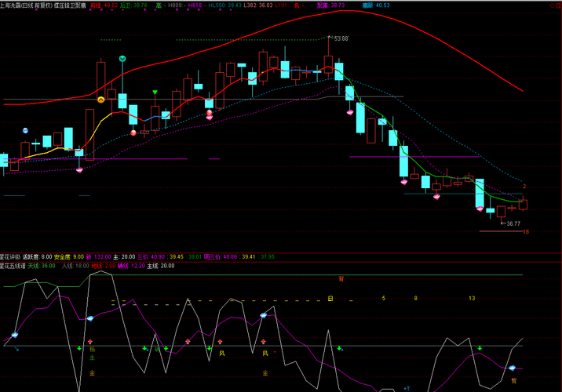Click the pink gem under the long red candle

pos(79,170)
